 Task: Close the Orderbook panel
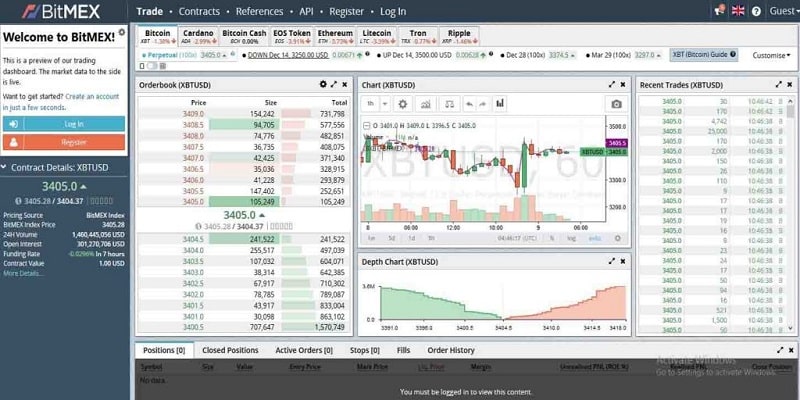click(x=345, y=85)
